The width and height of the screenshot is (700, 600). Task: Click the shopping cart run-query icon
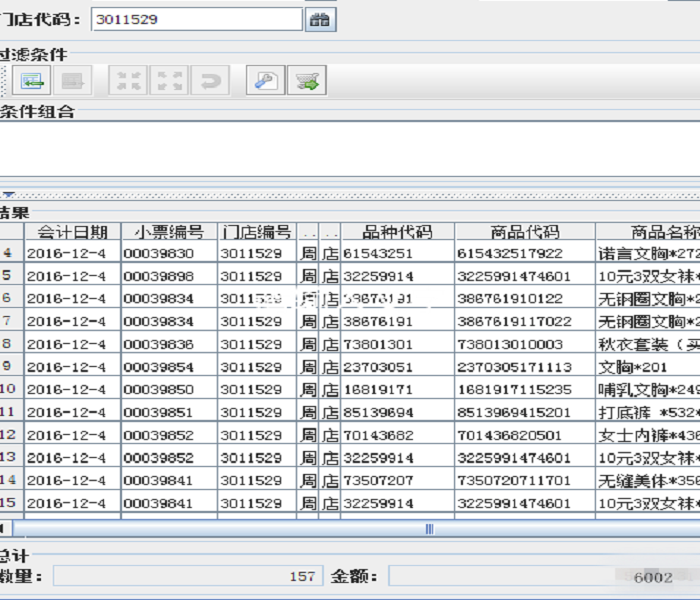(307, 81)
